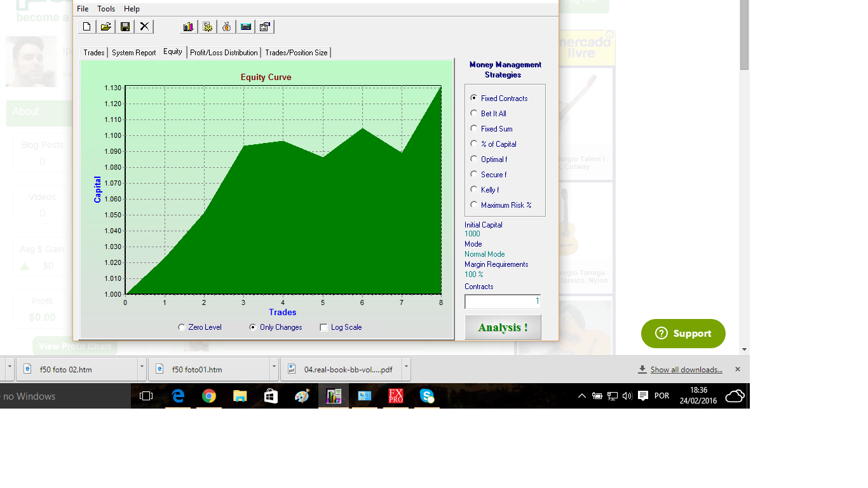Select the Bet It All strategy
Image resolution: width=868 pixels, height=488 pixels.
tap(488, 114)
